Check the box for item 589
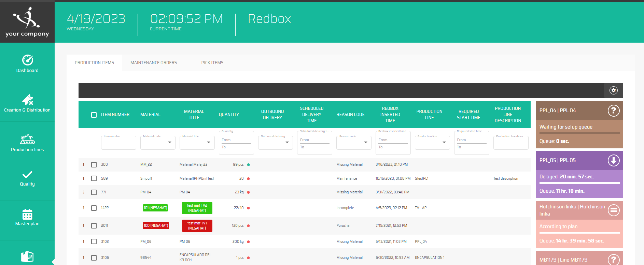 click(94, 178)
